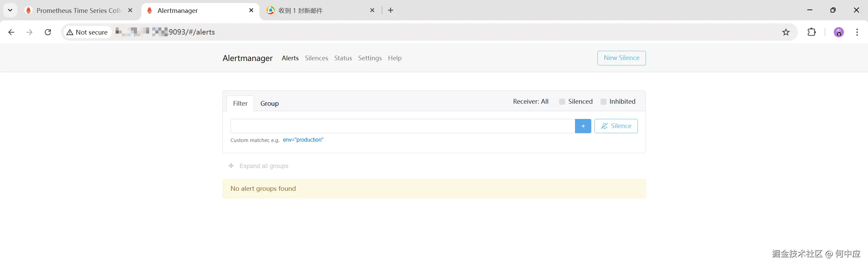Image resolution: width=868 pixels, height=266 pixels.
Task: Open the Chrome profile avatar
Action: pos(839,32)
